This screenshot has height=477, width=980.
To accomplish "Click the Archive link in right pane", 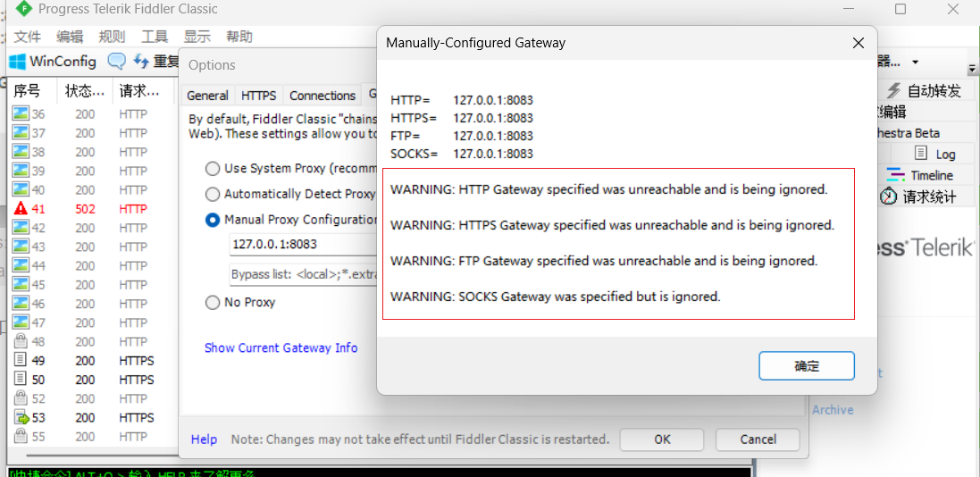I will (x=833, y=410).
